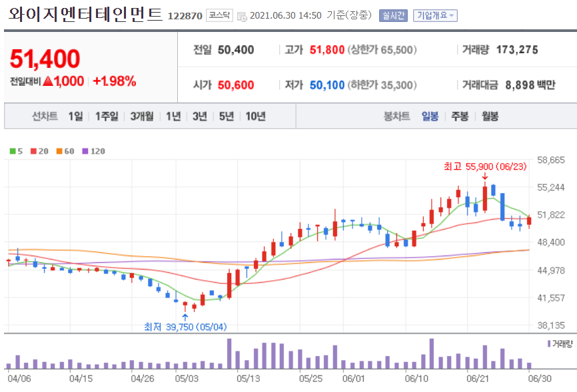The image size is (577, 392).
Task: Select the 1주일 line chart tab
Action: pos(107,116)
